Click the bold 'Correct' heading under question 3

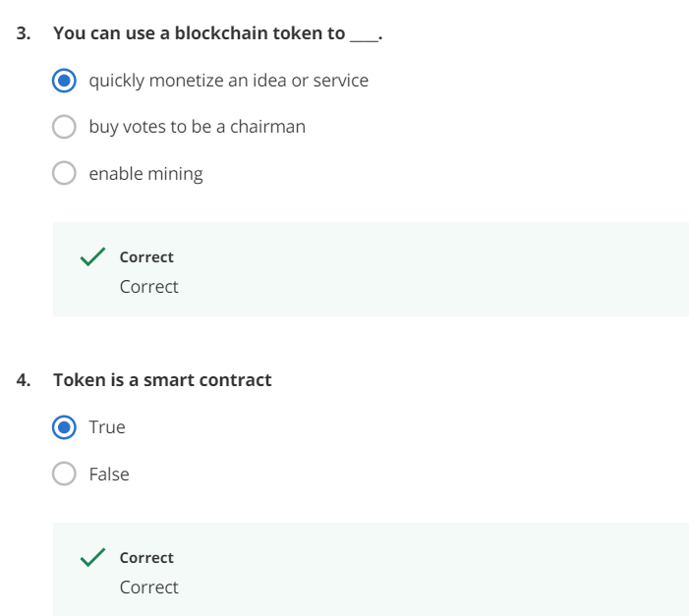[x=146, y=257]
